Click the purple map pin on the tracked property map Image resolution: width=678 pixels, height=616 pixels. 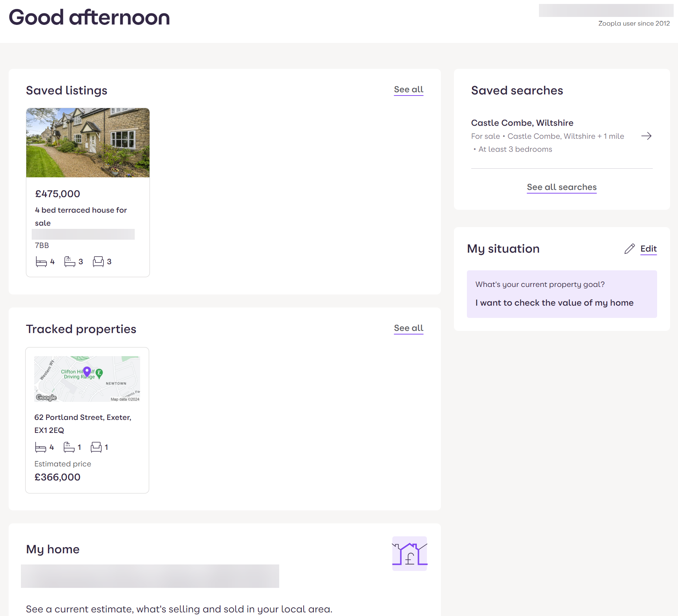[x=87, y=372]
